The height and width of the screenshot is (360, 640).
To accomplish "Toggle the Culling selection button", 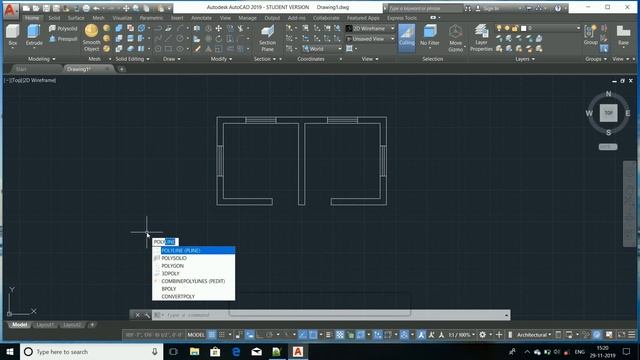I will pyautogui.click(x=407, y=37).
